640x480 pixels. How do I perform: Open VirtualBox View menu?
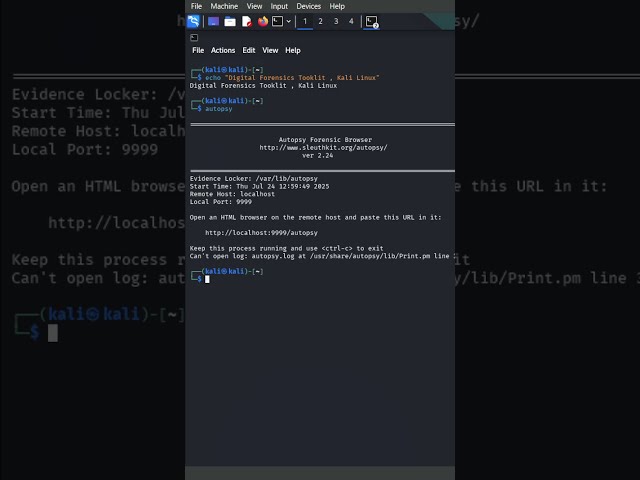(254, 6)
